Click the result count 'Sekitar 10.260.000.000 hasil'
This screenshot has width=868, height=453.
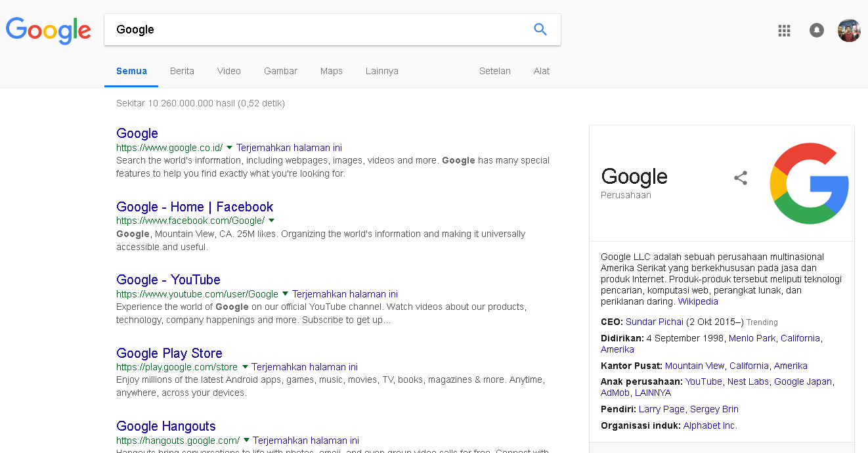pos(175,103)
